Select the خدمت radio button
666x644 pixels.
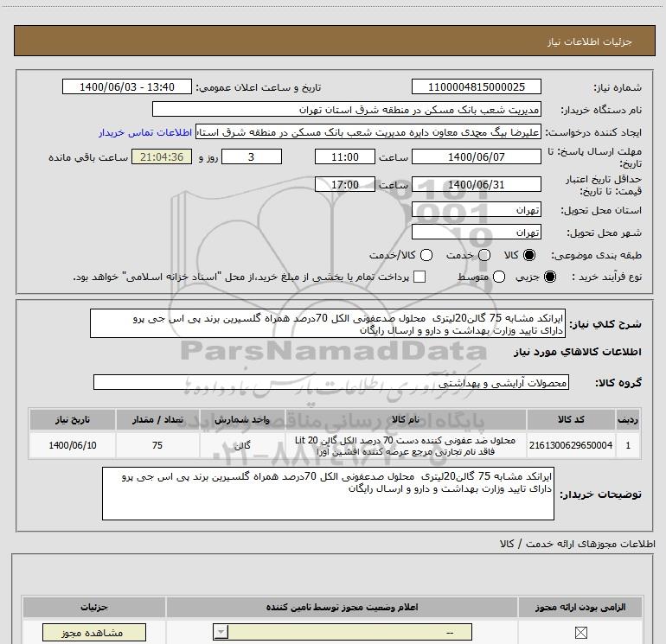pos(484,255)
